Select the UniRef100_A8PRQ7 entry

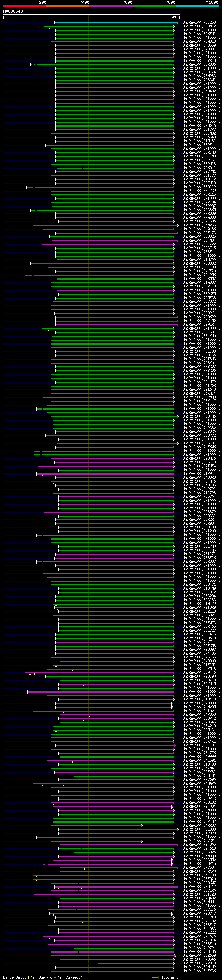[x=199, y=206]
